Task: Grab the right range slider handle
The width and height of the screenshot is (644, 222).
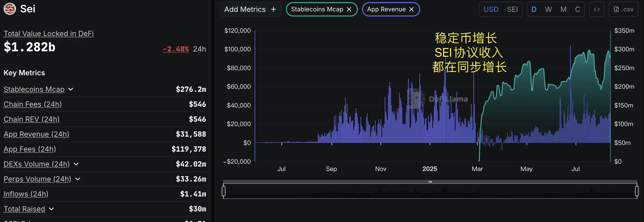Action: tap(637, 191)
